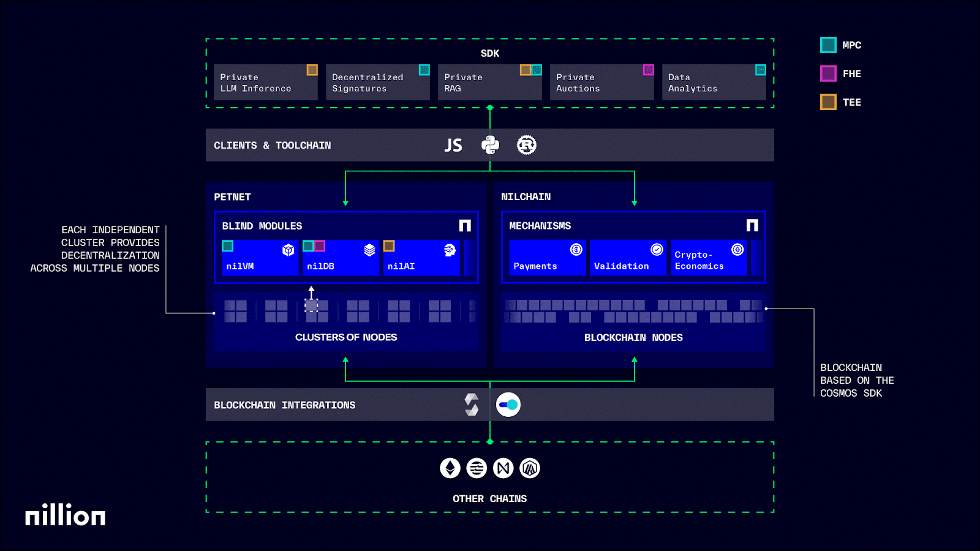Image resolution: width=980 pixels, height=551 pixels.
Task: Click the dollar icon on the Payments mechanism
Action: pyautogui.click(x=574, y=250)
